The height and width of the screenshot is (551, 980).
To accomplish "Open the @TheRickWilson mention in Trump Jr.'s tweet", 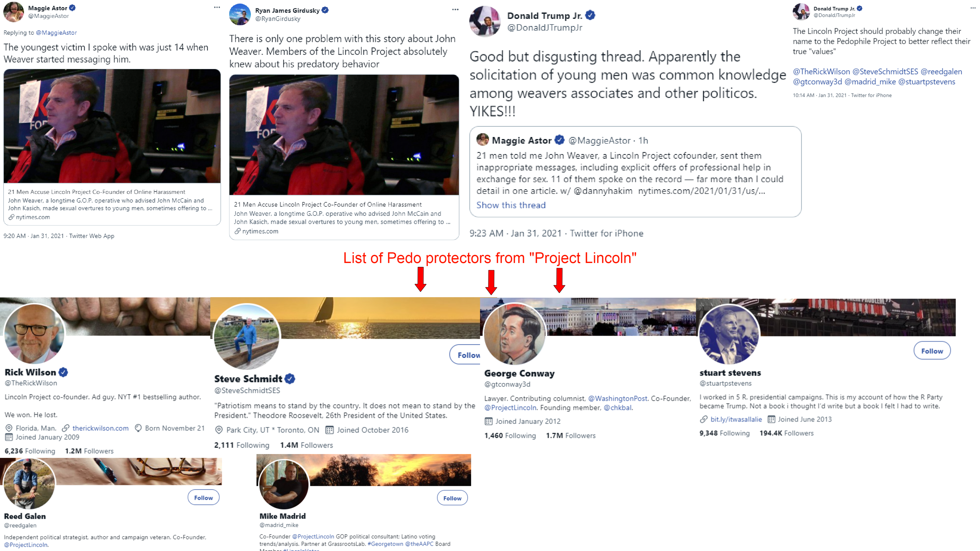I will coord(821,71).
